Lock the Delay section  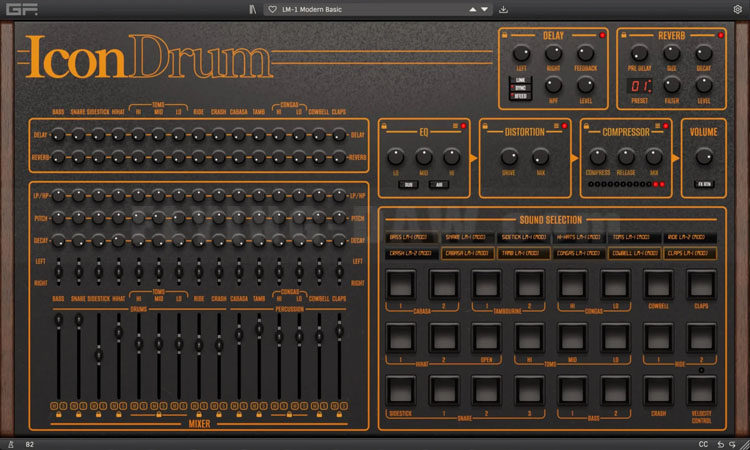[504, 34]
